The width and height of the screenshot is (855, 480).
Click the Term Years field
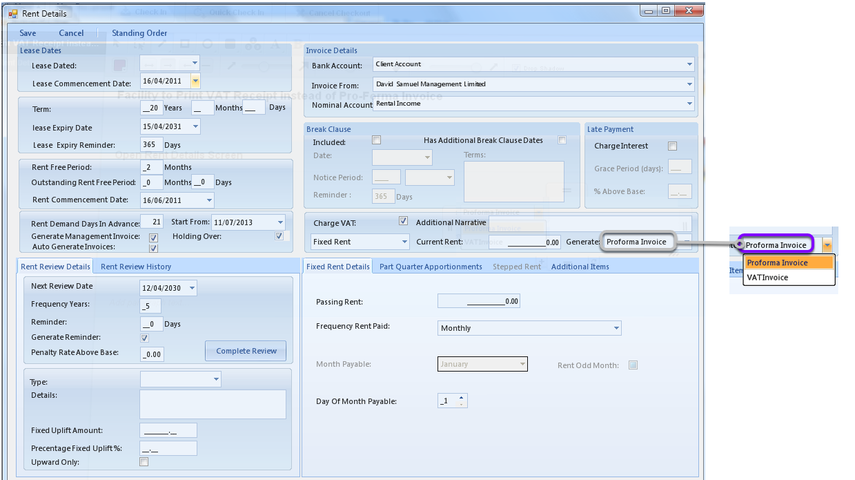click(x=150, y=108)
